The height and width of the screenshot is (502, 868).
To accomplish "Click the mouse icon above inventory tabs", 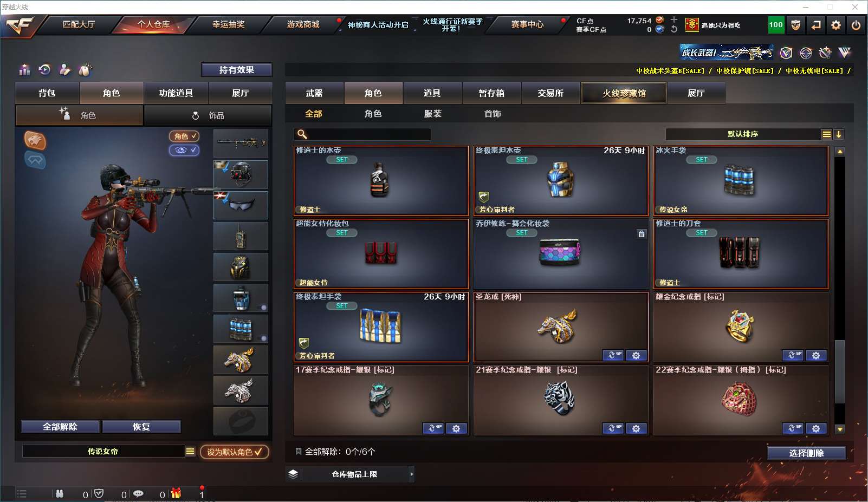I will coord(85,70).
